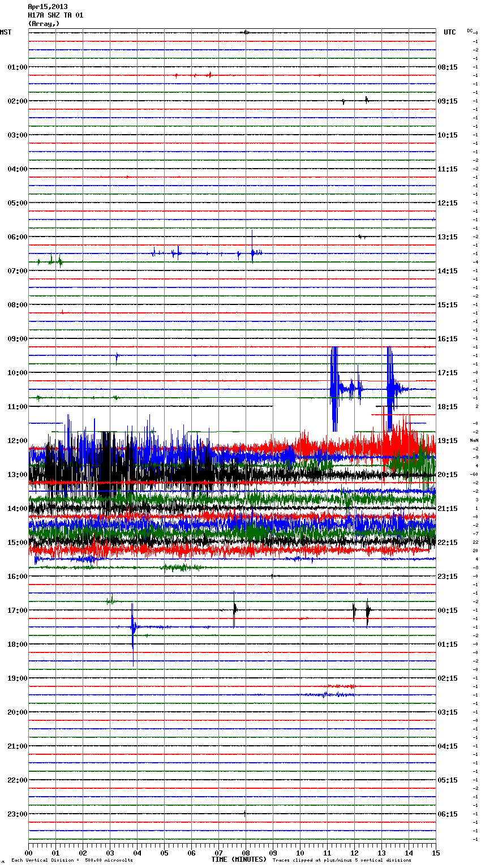Select the 11:15 UTC time label
This screenshot has height=868, width=481.
pyautogui.click(x=448, y=169)
